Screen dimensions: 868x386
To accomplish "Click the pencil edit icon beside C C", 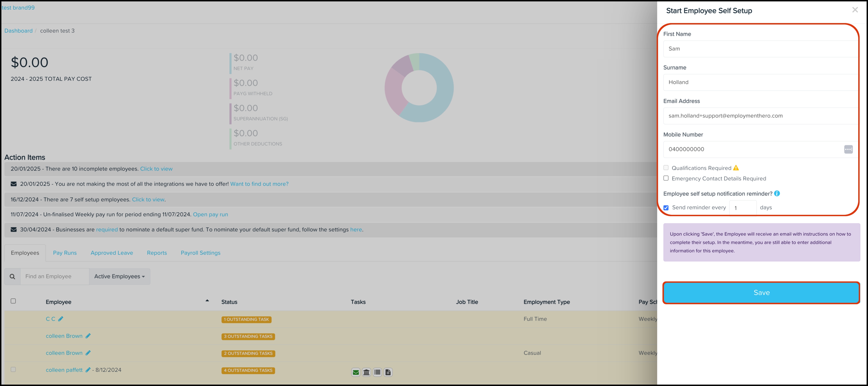I will (x=61, y=319).
